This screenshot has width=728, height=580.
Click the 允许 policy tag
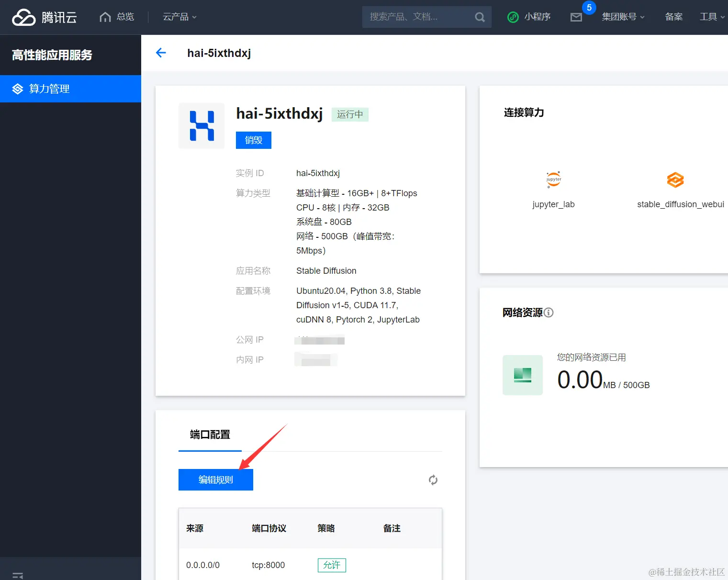332,565
